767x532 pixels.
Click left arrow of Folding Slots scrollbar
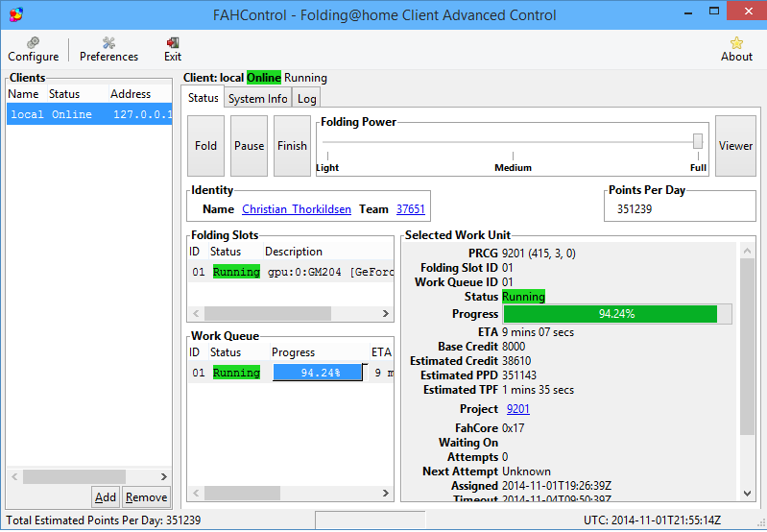tap(196, 313)
